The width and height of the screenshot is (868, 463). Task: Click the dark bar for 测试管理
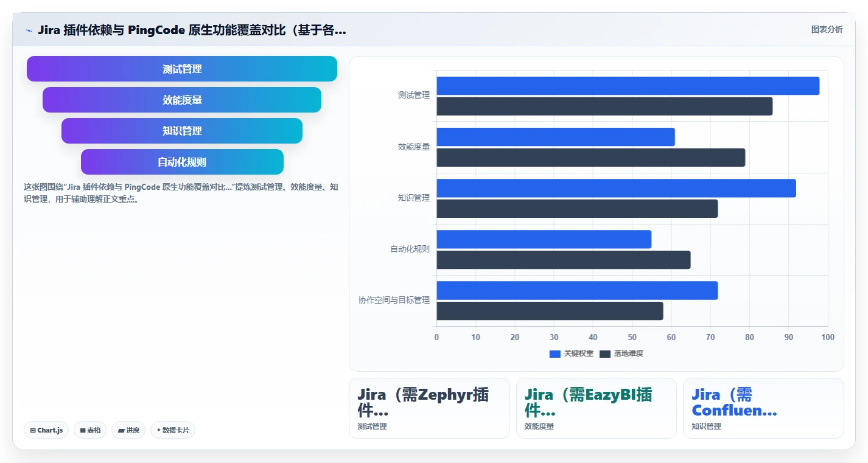604,106
